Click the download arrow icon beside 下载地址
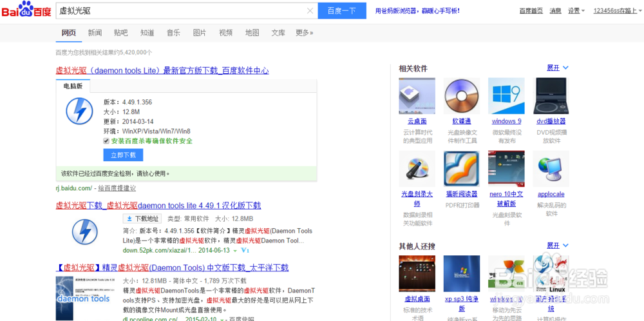The image size is (644, 321). tap(129, 219)
